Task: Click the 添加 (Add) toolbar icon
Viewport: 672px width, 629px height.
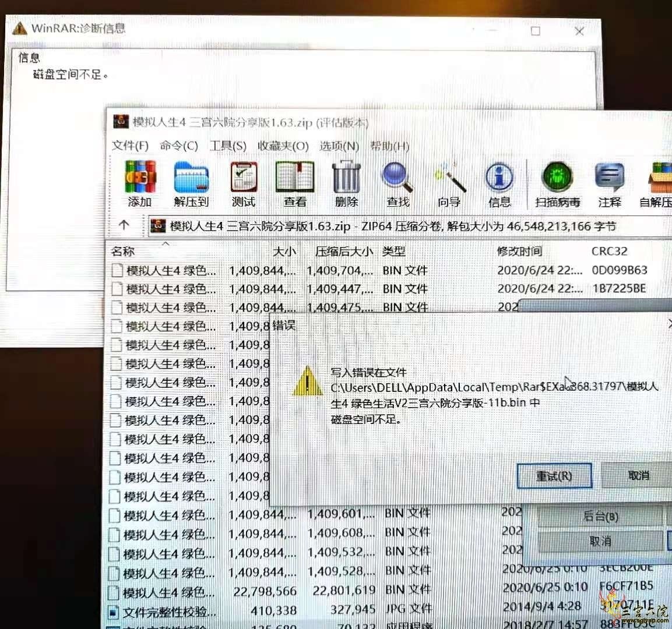Action: tap(140, 177)
